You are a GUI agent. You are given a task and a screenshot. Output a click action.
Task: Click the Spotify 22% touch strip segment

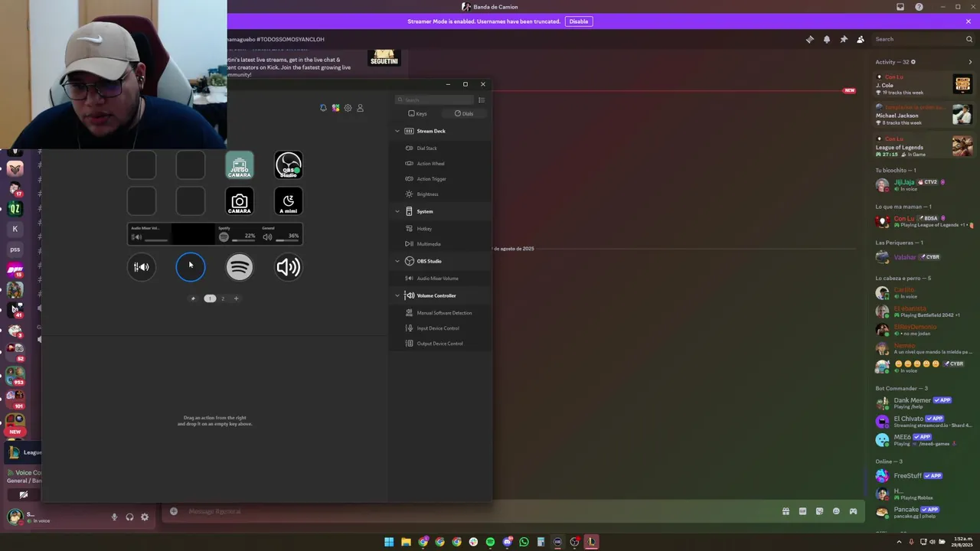click(237, 234)
